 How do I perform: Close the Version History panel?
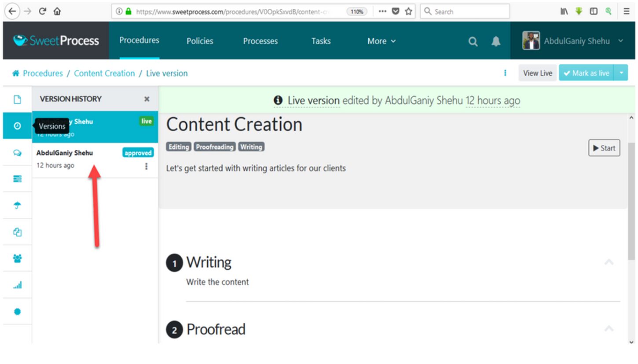coord(147,99)
